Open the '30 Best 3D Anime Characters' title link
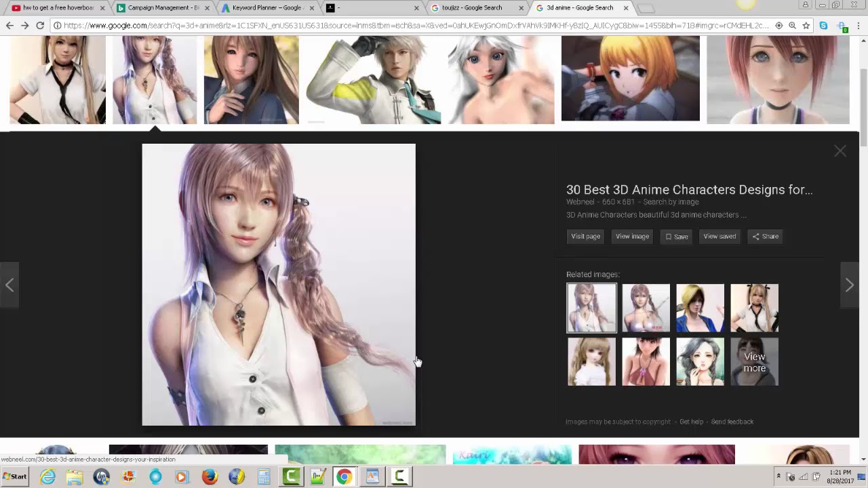The height and width of the screenshot is (488, 868). point(689,190)
